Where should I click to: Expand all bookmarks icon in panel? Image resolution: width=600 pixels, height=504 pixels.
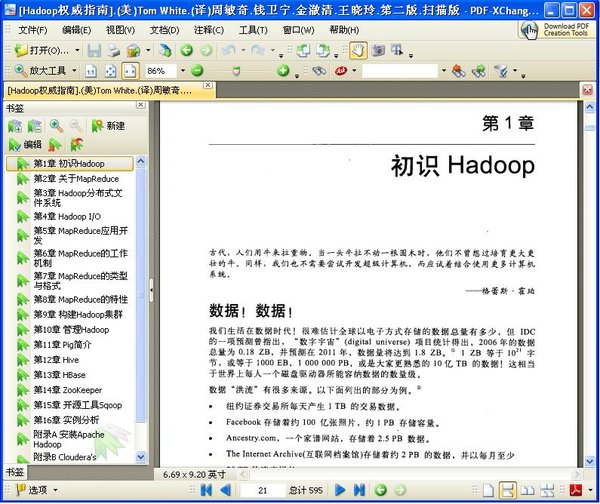tap(14, 126)
